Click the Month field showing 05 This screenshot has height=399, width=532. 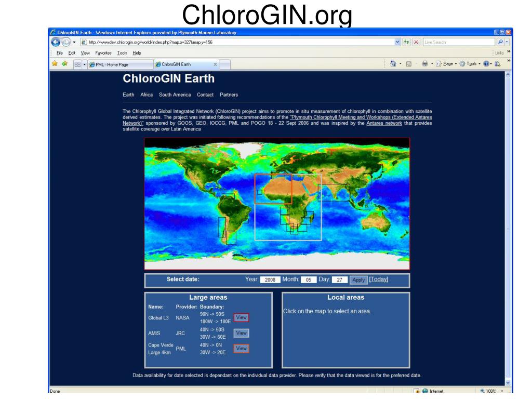[x=309, y=280]
